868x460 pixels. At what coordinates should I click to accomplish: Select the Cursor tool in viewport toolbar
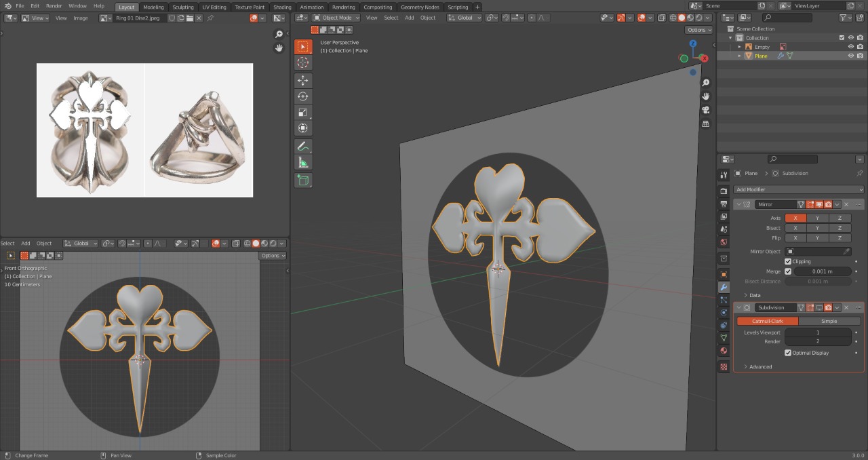click(x=303, y=62)
